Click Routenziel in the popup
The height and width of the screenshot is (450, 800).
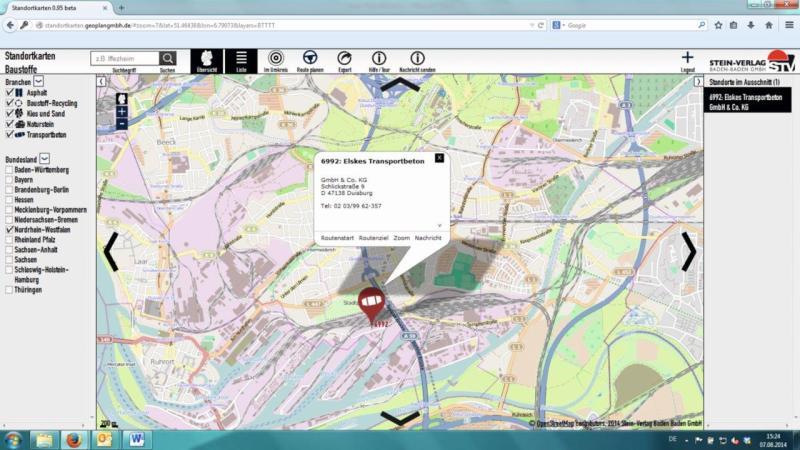pyautogui.click(x=374, y=238)
